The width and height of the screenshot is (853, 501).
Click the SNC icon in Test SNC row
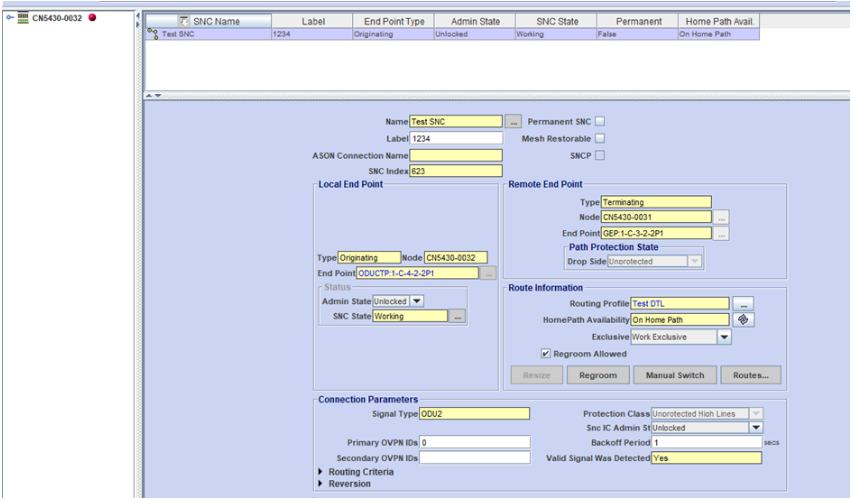(153, 34)
